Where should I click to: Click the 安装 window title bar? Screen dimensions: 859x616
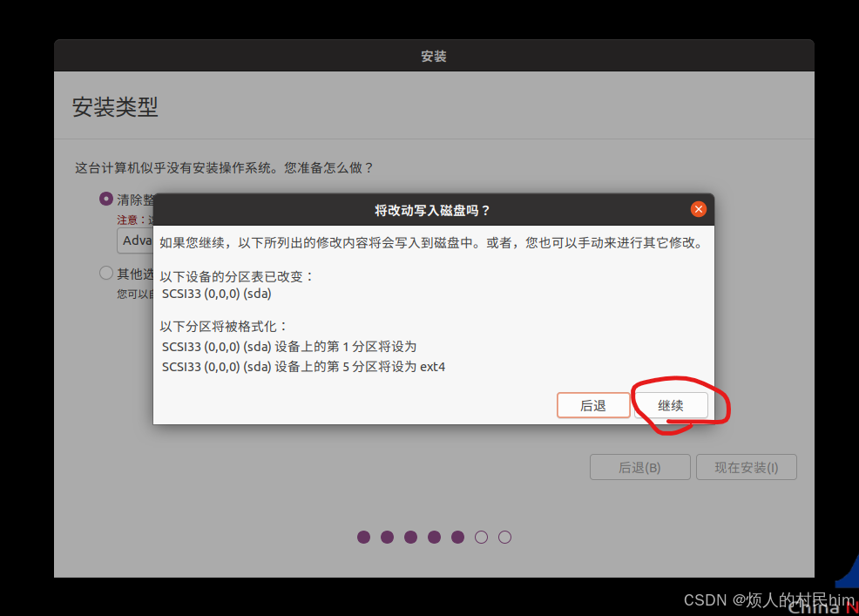tap(433, 56)
